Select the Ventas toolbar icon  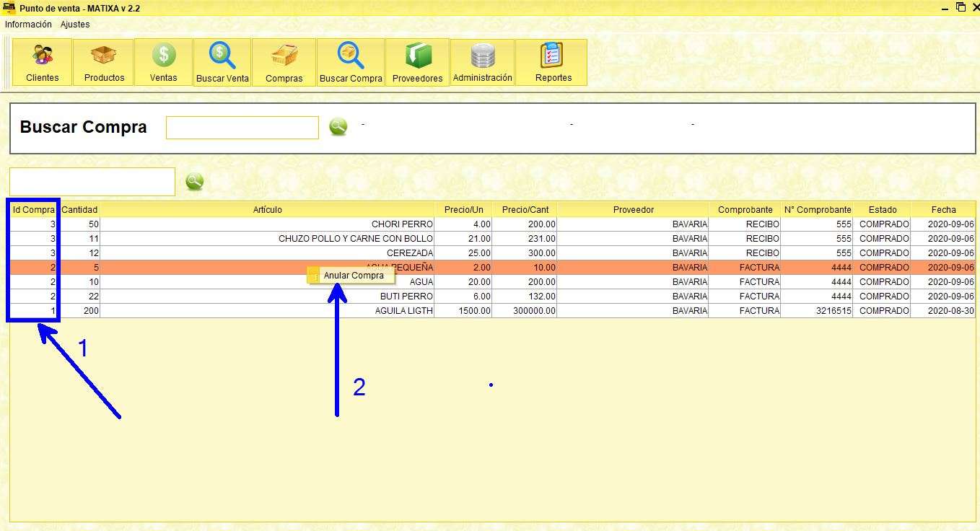pos(162,61)
